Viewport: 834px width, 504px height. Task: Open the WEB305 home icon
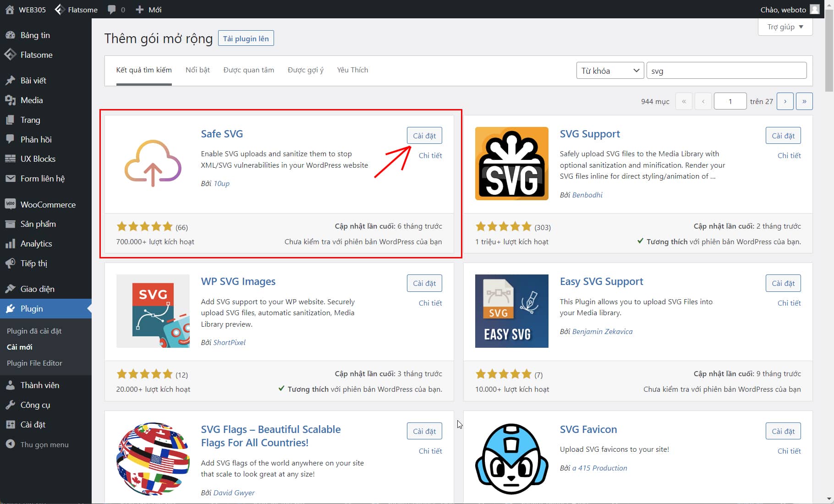tap(9, 9)
